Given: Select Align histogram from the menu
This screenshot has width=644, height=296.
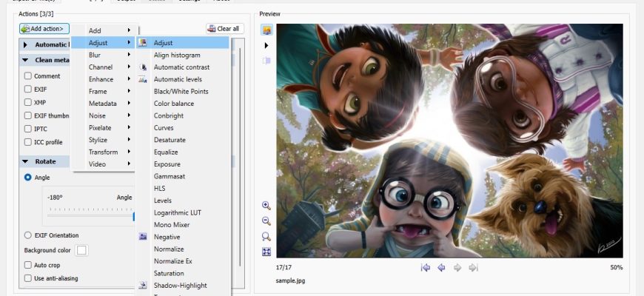Looking at the screenshot, I should pos(183,55).
